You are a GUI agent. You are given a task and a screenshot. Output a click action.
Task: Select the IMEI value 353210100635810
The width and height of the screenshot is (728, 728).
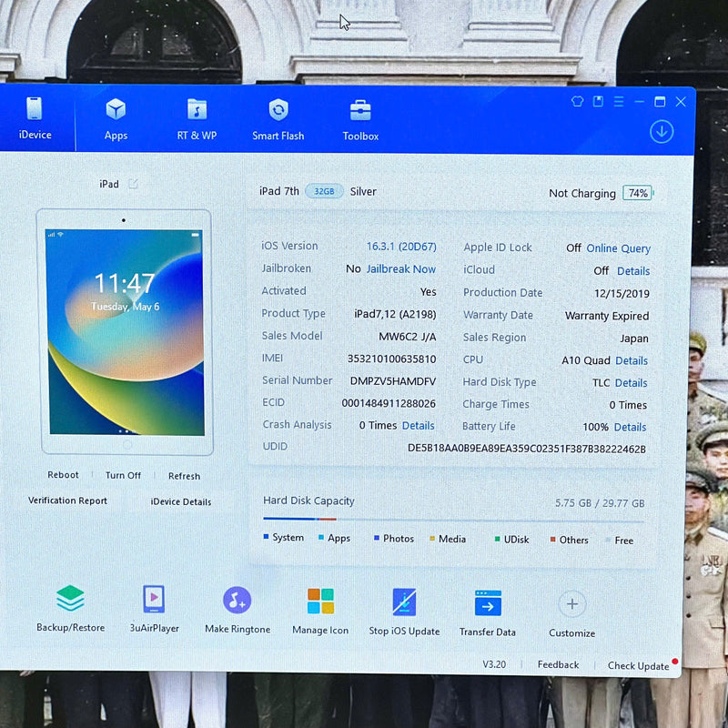click(x=392, y=359)
